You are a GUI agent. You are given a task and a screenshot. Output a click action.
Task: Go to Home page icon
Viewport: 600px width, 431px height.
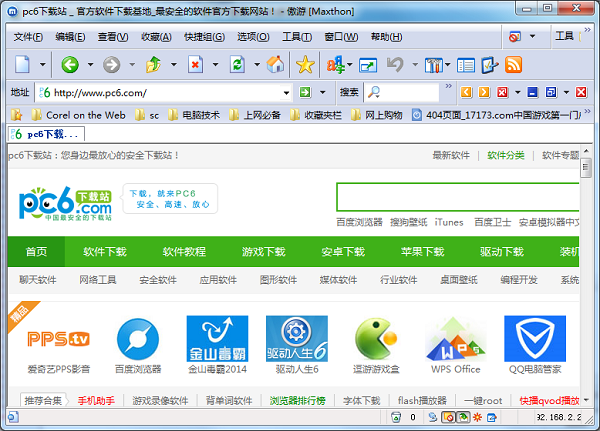(276, 64)
